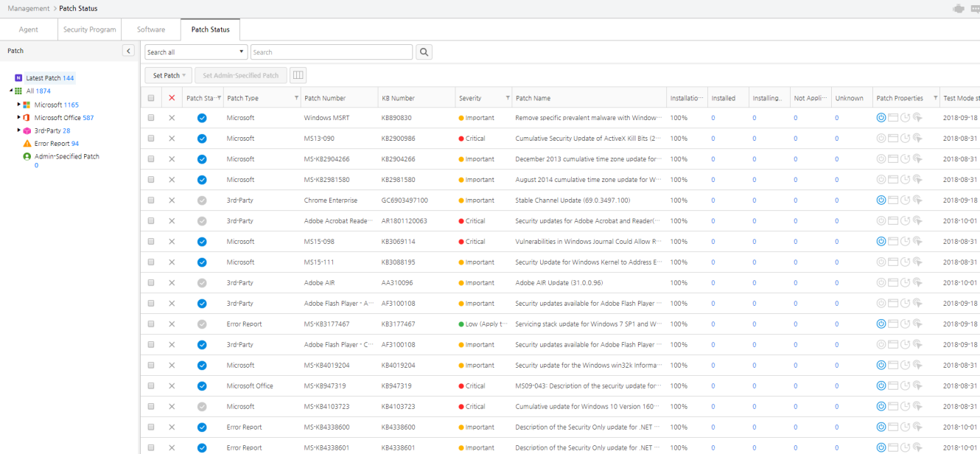The width and height of the screenshot is (980, 454).
Task: Open the Set Patch dropdown
Action: click(x=169, y=75)
